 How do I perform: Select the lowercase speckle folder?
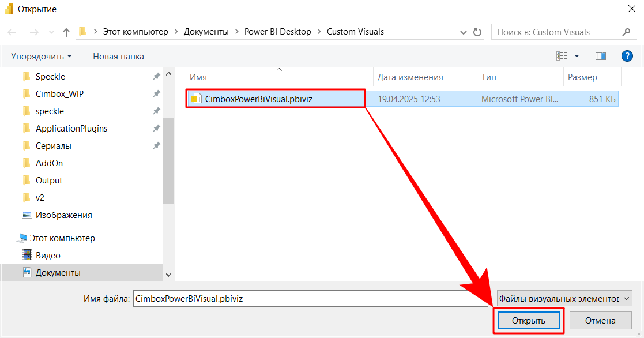pos(50,111)
